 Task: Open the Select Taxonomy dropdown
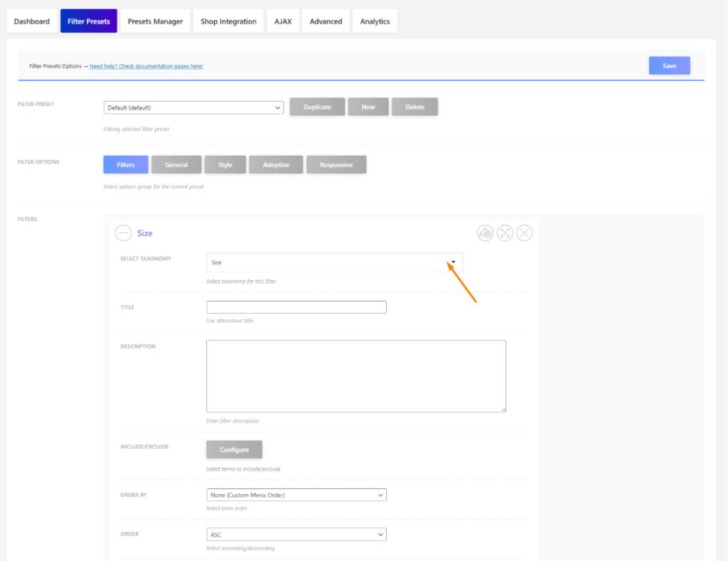[x=334, y=262]
